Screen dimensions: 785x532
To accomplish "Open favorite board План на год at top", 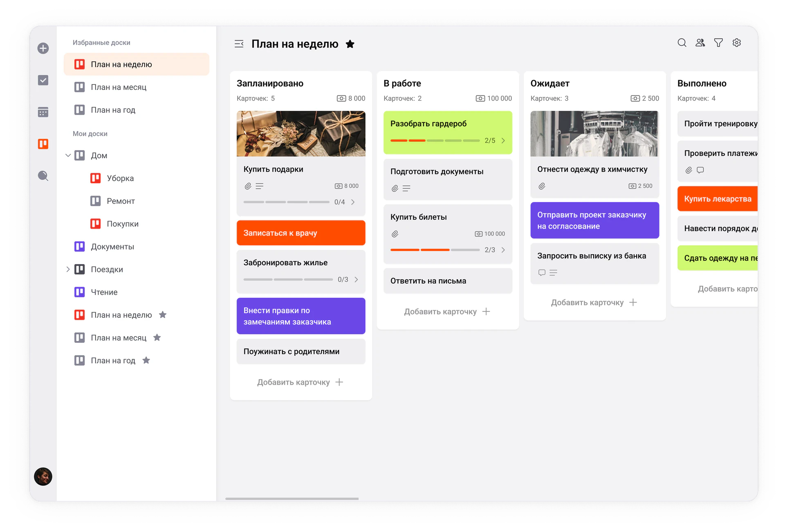I will click(137, 110).
